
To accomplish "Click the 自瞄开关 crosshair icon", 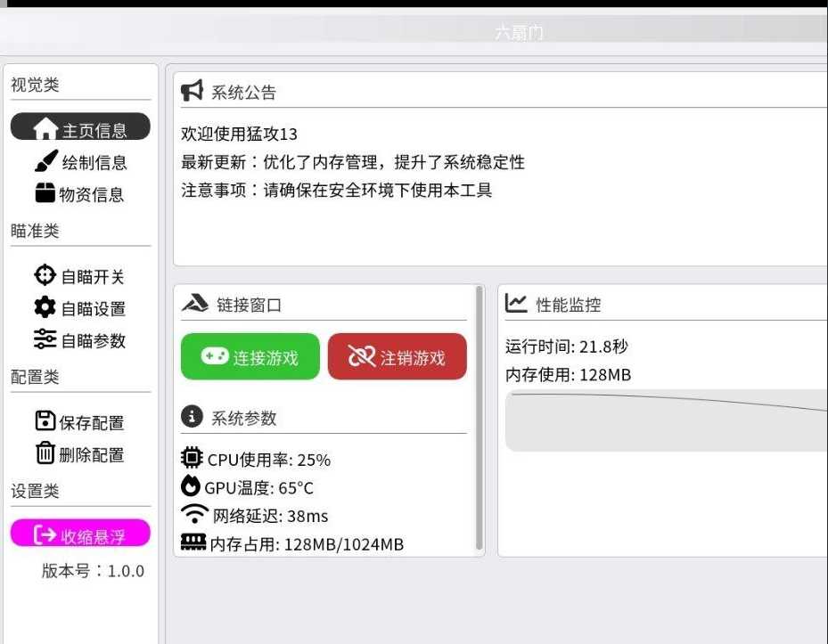I will tap(45, 275).
